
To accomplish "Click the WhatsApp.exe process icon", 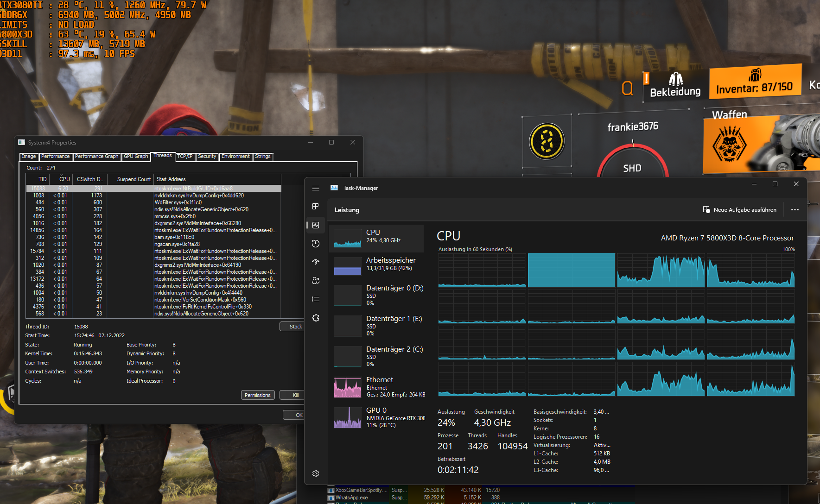I will coord(331,498).
